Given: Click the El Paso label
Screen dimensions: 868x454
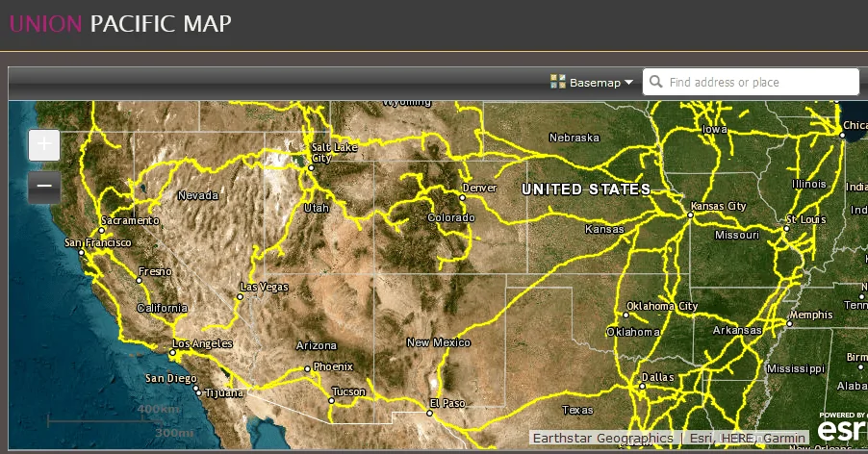Looking at the screenshot, I should pos(447,403).
